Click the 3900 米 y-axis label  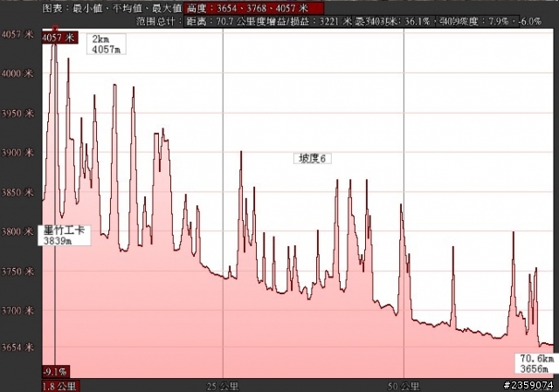point(17,153)
